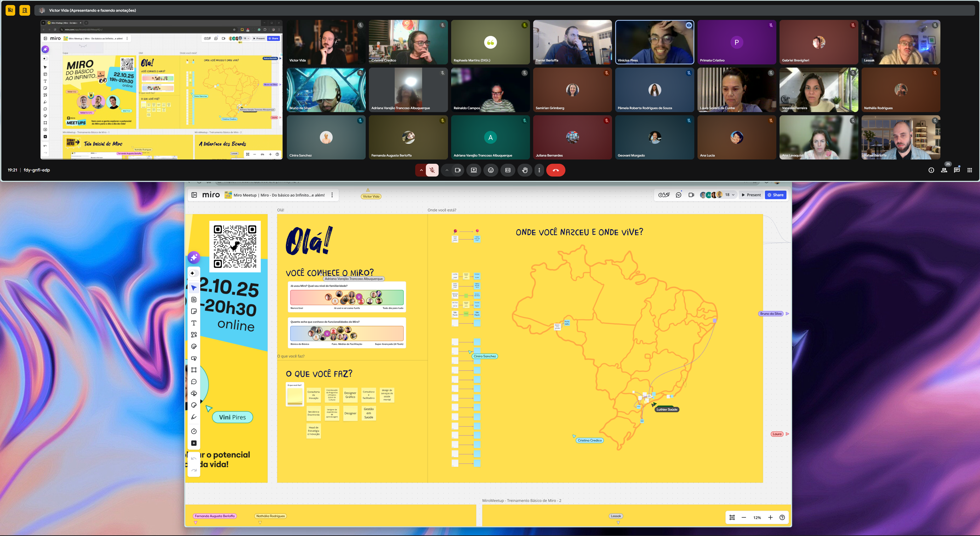Viewport: 980px width, 536px height.
Task: Click the 12% zoom level value
Action: click(757, 517)
